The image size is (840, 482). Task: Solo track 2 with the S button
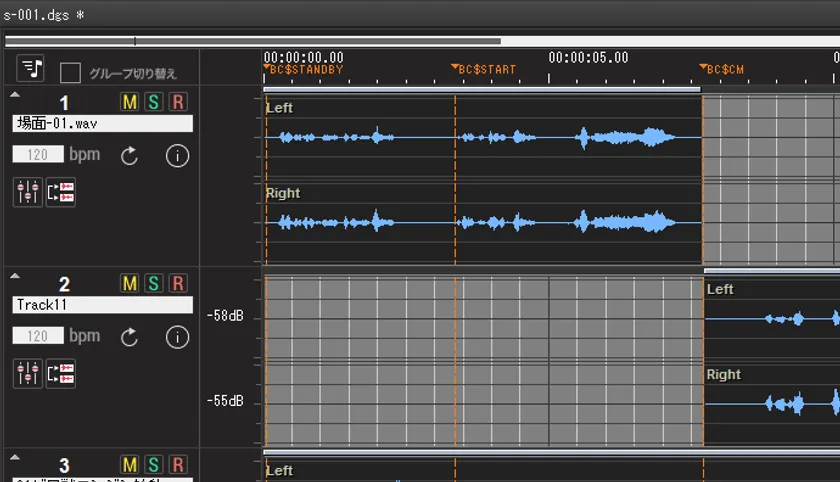pos(153,284)
